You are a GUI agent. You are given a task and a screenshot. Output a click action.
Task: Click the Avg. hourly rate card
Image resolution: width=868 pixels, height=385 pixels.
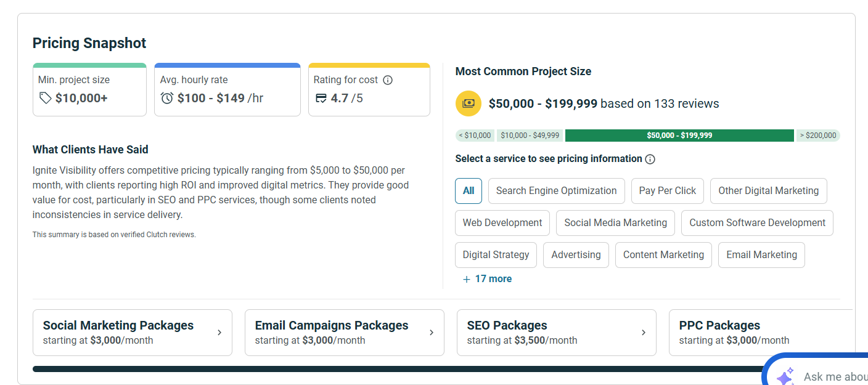coord(227,89)
